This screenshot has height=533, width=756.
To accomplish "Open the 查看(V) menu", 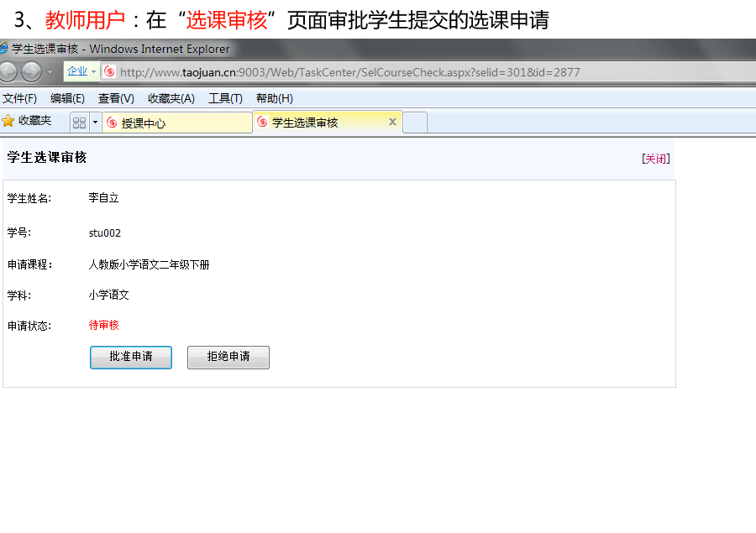I will 116,98.
